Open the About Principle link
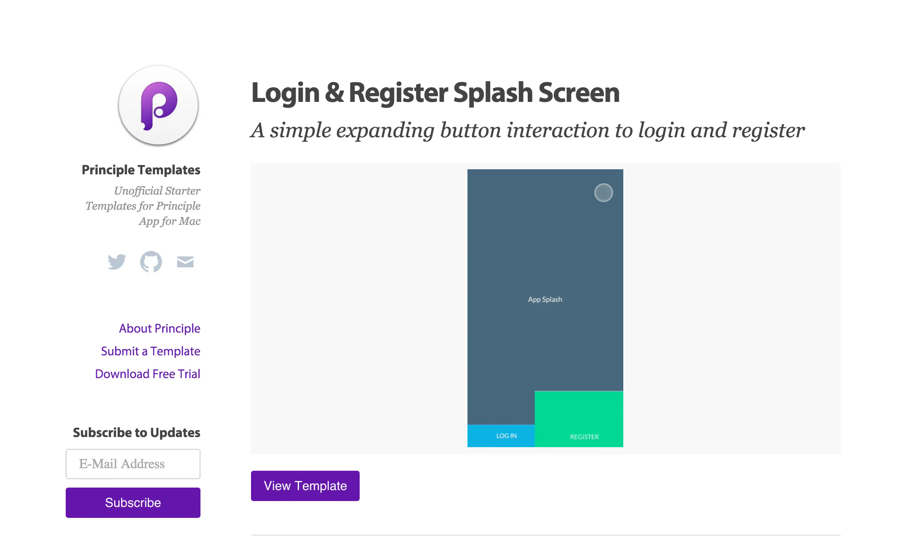The image size is (924, 560). (x=160, y=328)
